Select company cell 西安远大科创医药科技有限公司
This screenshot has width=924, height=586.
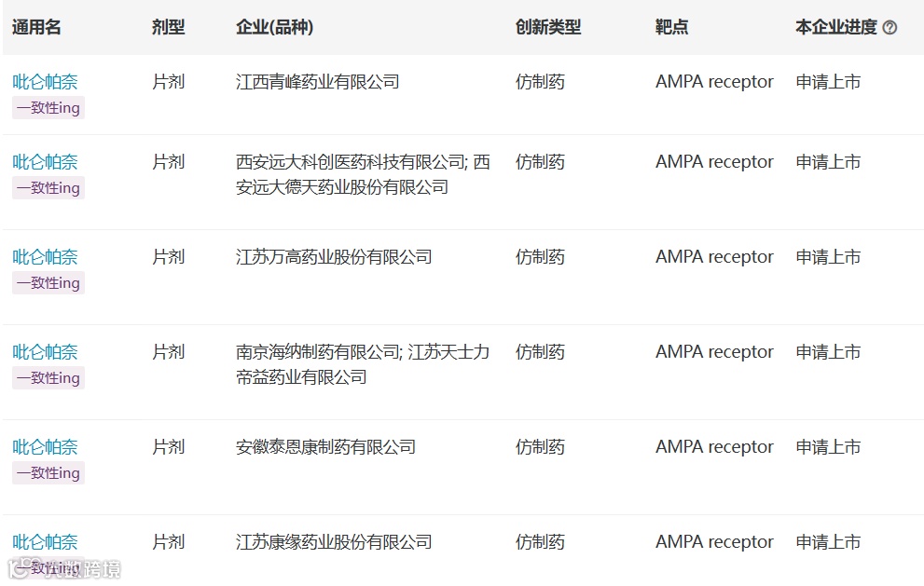tap(363, 174)
